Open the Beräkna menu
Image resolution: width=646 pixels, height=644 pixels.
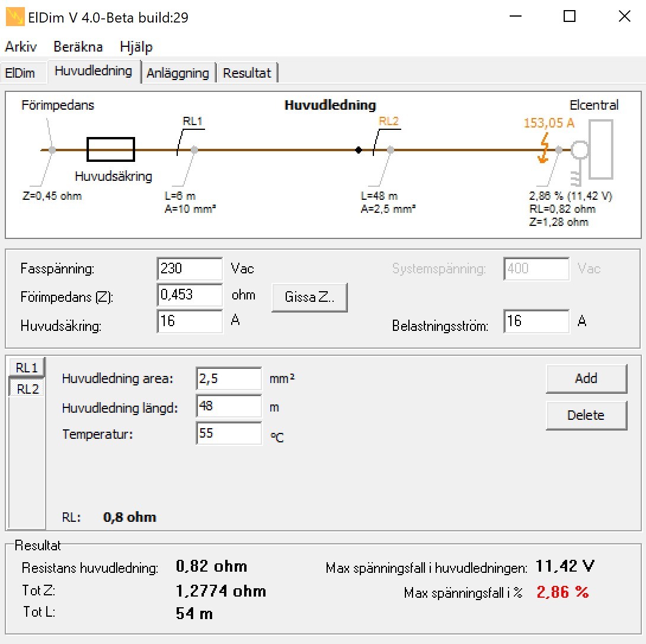78,47
